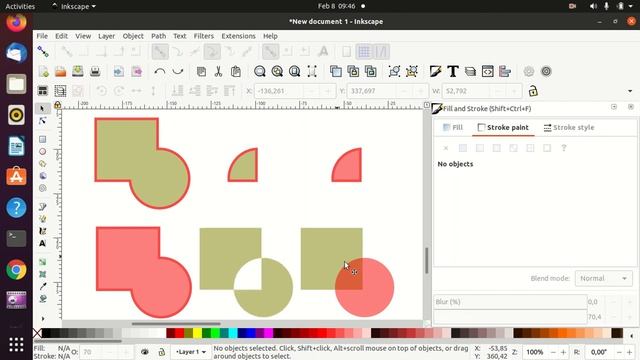The width and height of the screenshot is (640, 360).
Task: Toggle current layer lock
Action: pos(162,352)
